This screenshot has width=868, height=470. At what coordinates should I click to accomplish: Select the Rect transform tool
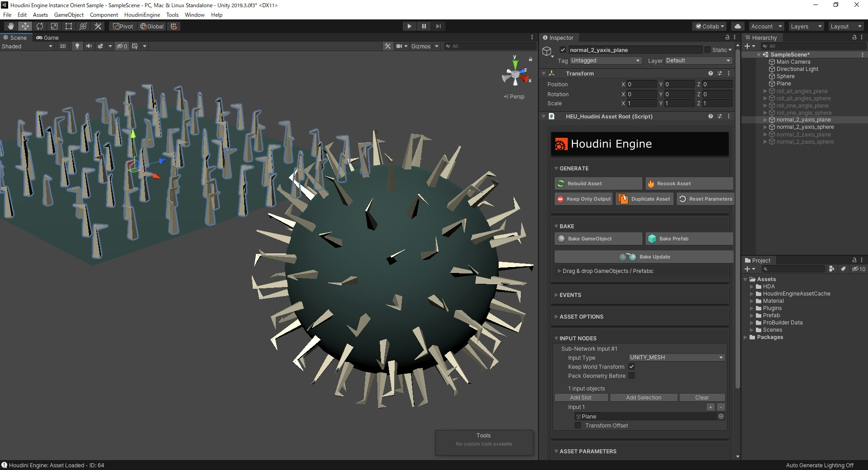[69, 26]
